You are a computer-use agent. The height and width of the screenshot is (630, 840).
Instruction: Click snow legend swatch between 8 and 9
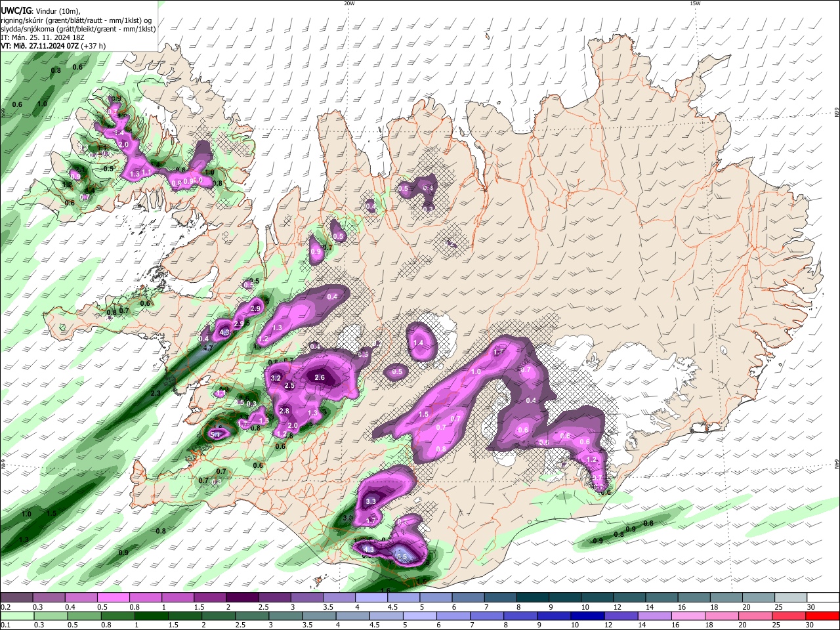534,598
